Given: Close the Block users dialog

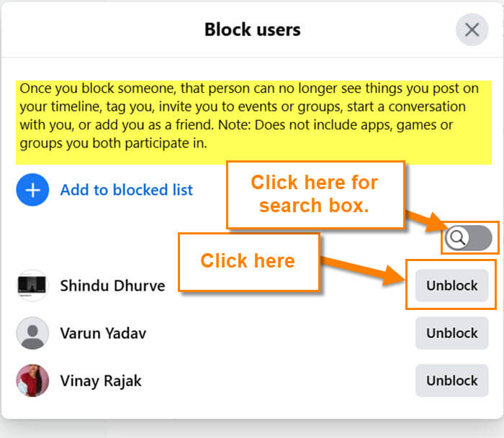Looking at the screenshot, I should tap(472, 29).
